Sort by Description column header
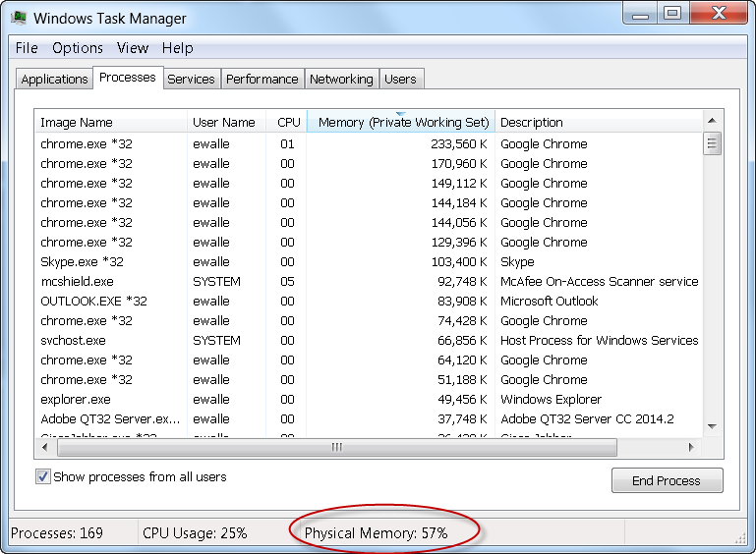 click(x=599, y=123)
